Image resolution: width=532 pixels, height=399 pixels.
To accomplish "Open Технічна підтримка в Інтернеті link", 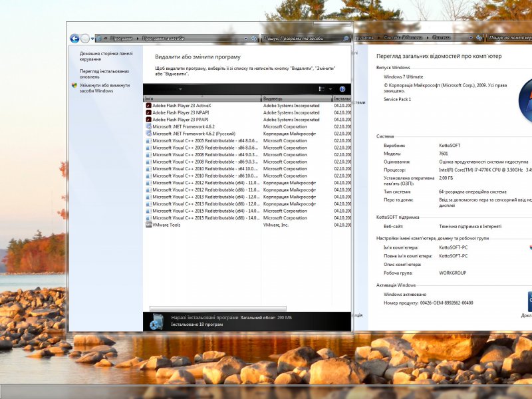I will point(470,226).
